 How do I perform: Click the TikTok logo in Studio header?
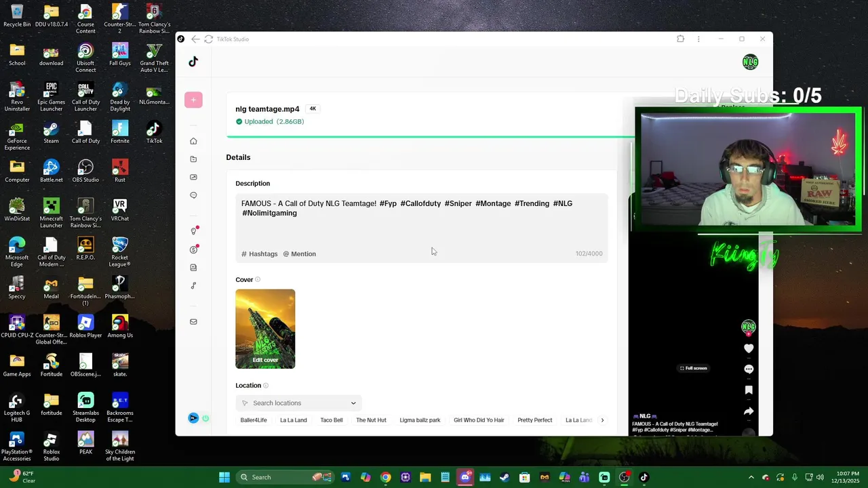(193, 62)
